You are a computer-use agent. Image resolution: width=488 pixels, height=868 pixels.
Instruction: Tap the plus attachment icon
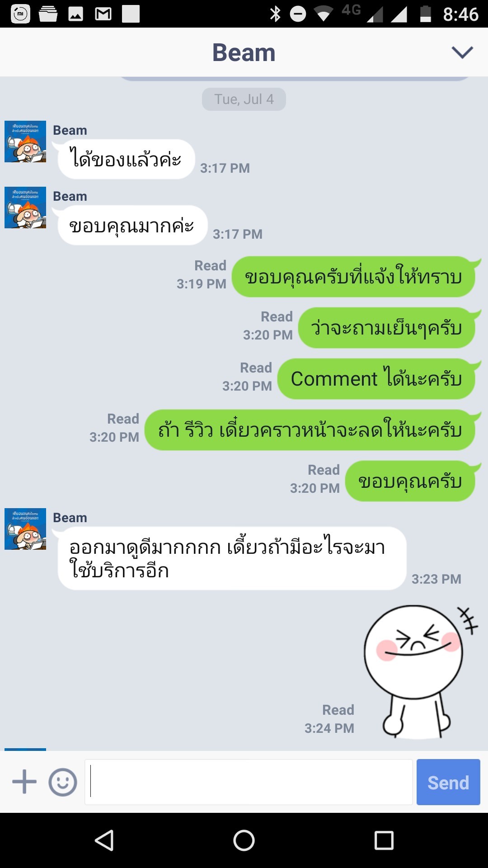pyautogui.click(x=24, y=782)
